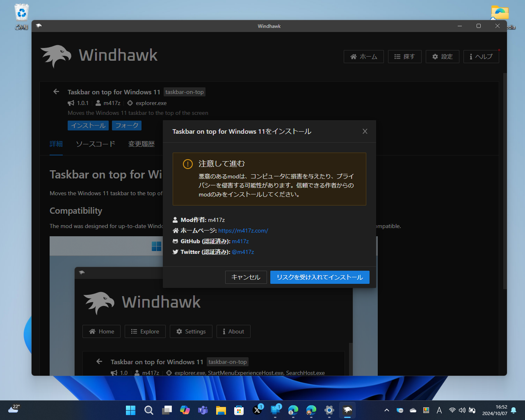Open the m417z GitHub profile link
Screen dimensions: 525x420
click(x=240, y=241)
